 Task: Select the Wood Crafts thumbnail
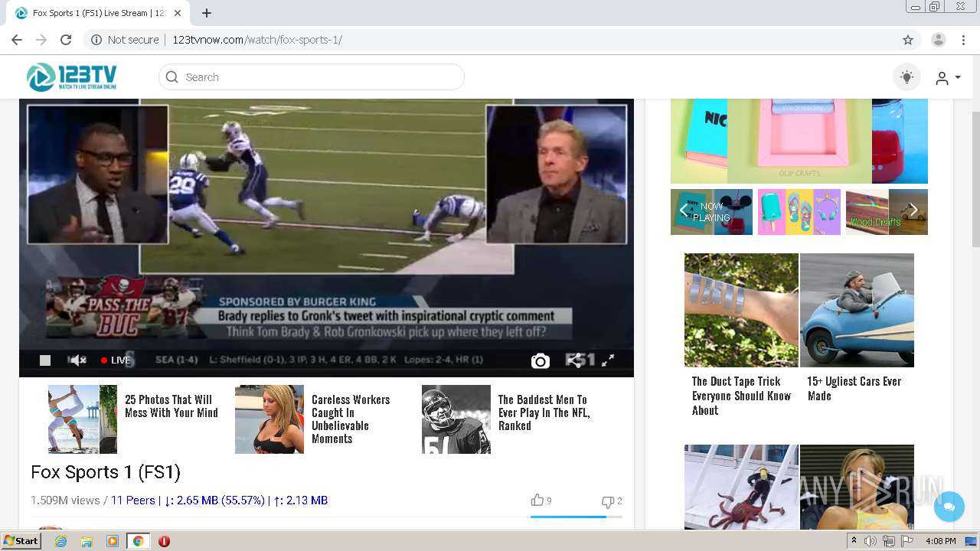(x=887, y=212)
